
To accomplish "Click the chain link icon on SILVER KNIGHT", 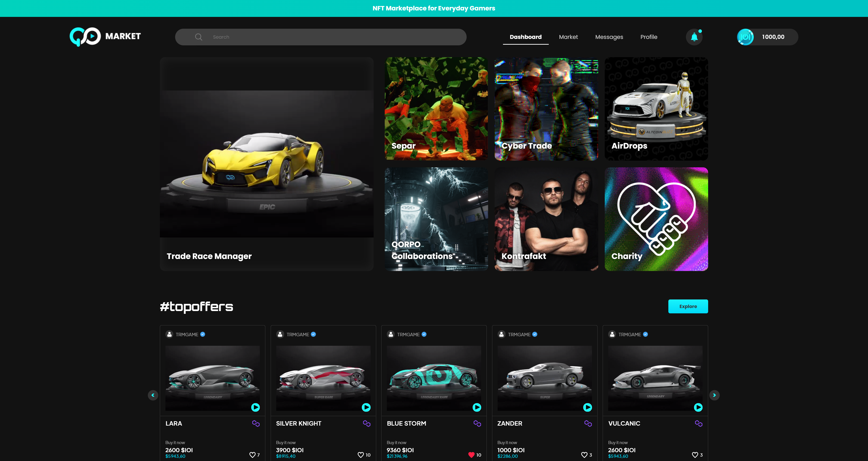I will pos(367,423).
